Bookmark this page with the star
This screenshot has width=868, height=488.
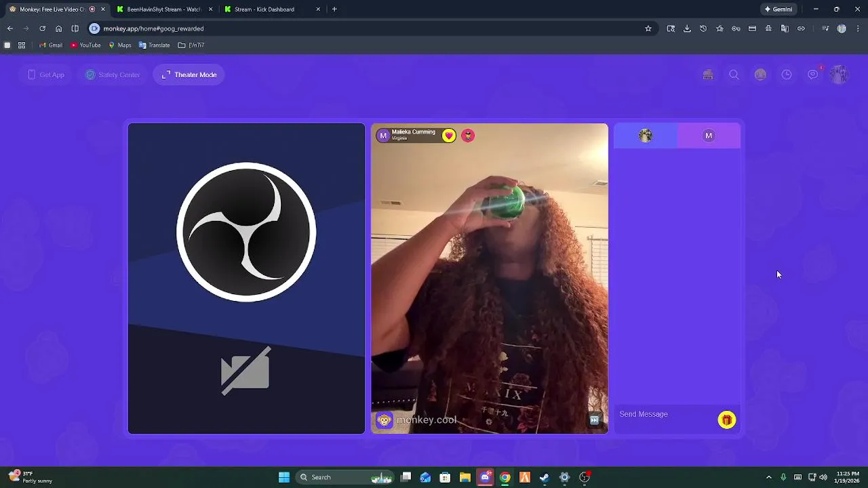(x=648, y=28)
